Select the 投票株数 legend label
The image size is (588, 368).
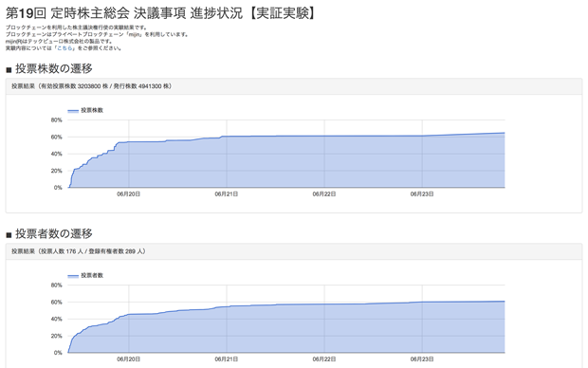tap(92, 110)
